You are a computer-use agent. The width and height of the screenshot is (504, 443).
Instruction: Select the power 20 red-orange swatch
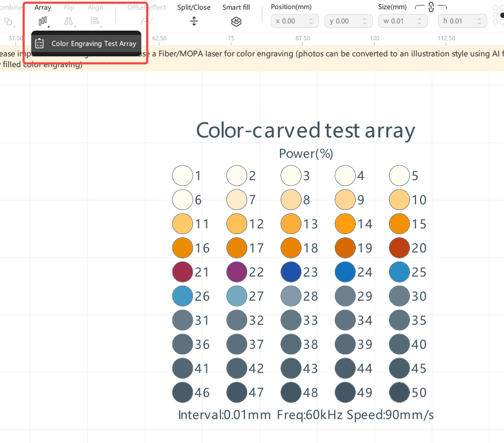click(399, 248)
